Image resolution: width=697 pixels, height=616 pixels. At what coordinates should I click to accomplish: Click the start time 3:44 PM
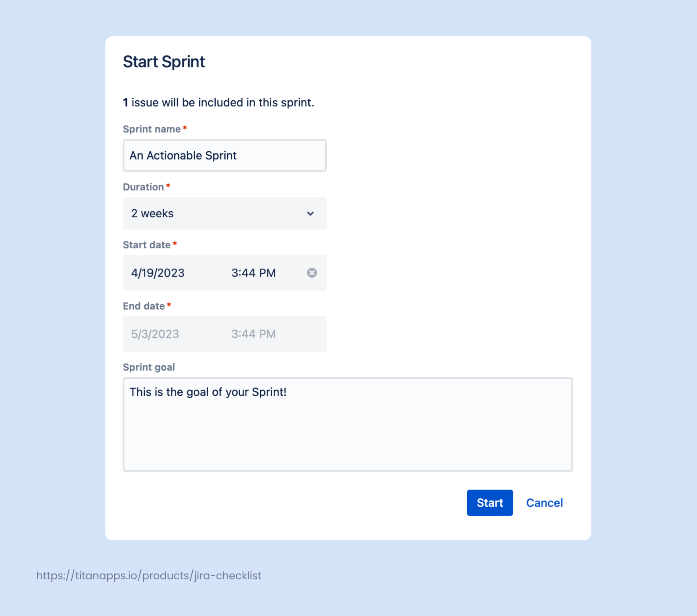coord(253,273)
